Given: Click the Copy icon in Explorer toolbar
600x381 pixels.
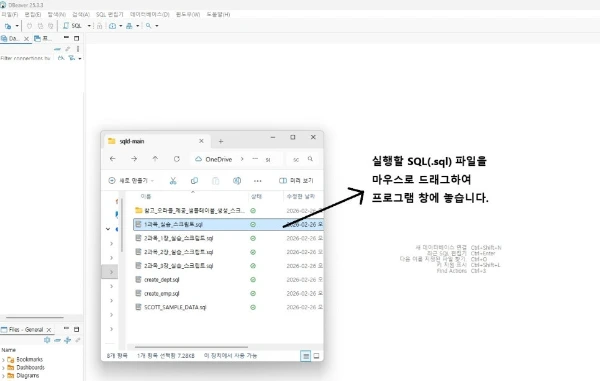Looking at the screenshot, I should click(194, 181).
